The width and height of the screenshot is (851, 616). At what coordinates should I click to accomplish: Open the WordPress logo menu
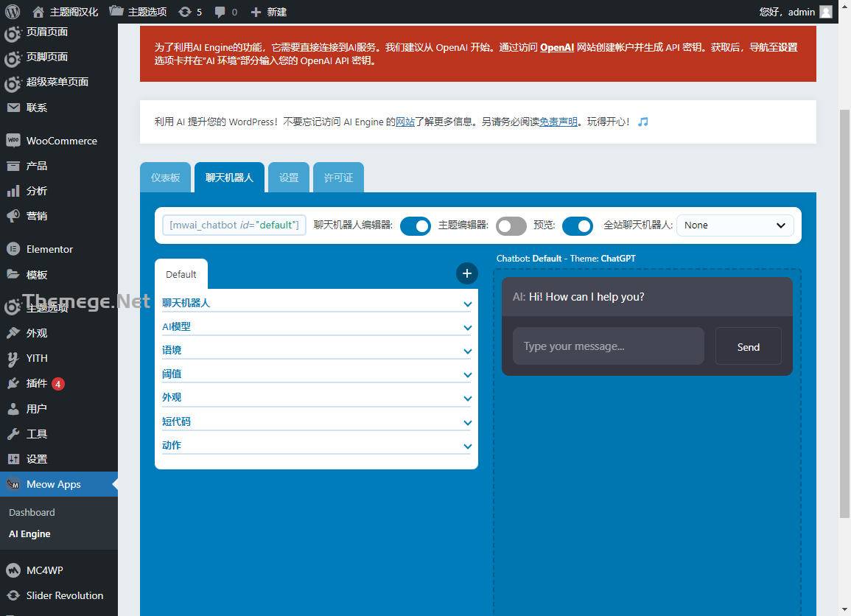pyautogui.click(x=13, y=11)
